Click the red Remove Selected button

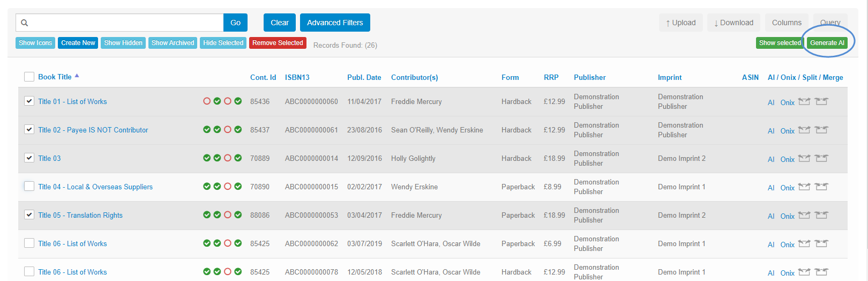(x=278, y=43)
